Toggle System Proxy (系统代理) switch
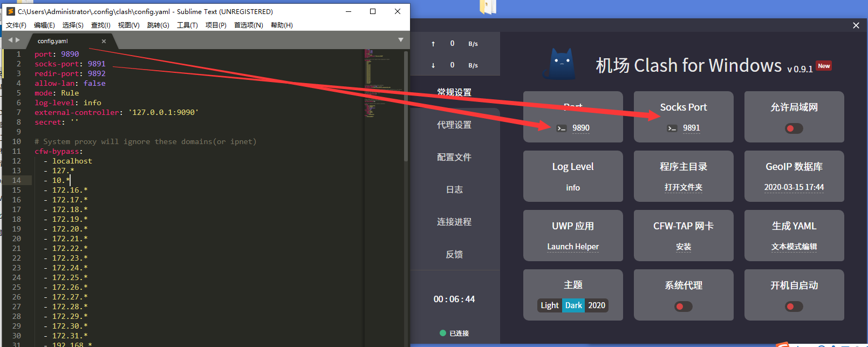 [x=684, y=307]
